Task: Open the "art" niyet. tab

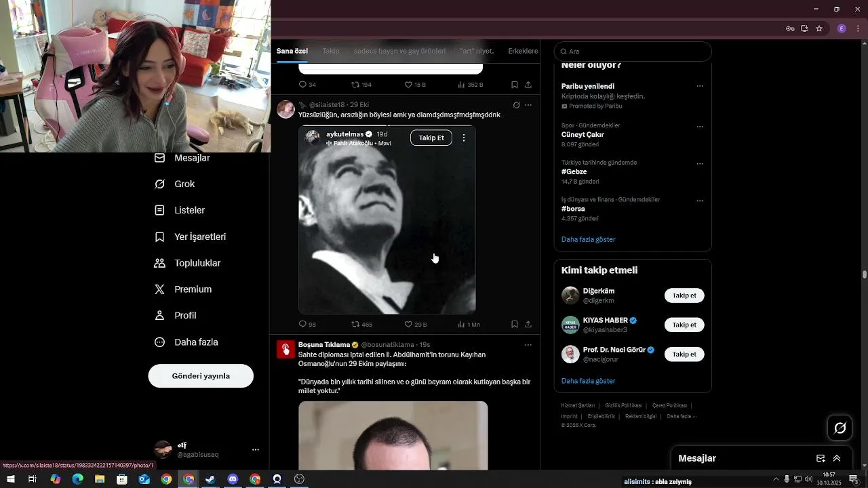Action: click(477, 52)
